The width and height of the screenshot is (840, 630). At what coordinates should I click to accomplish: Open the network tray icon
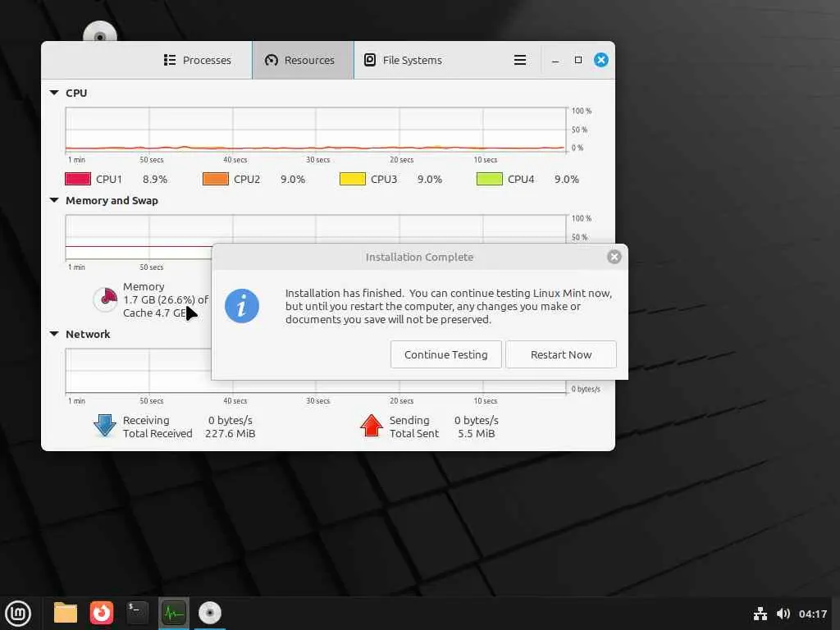760,614
